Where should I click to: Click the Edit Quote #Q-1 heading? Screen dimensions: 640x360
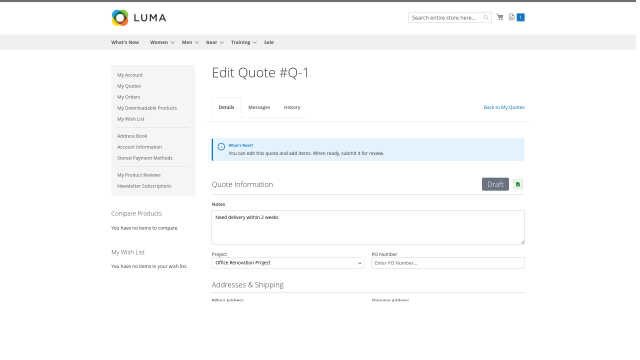pyautogui.click(x=260, y=73)
